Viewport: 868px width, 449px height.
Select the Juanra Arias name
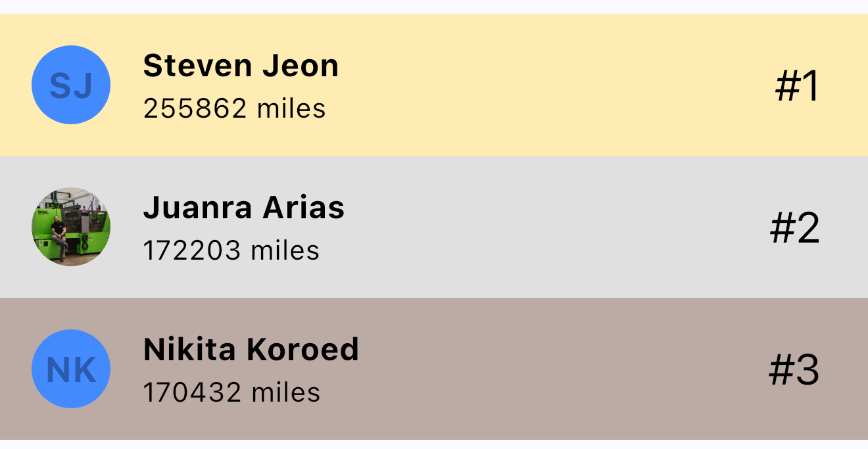(x=243, y=208)
